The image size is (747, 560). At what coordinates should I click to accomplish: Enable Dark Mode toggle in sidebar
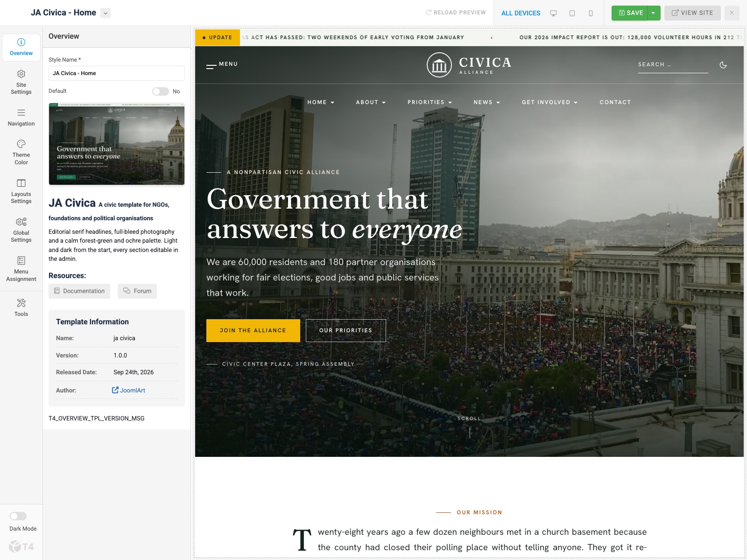pos(18,516)
